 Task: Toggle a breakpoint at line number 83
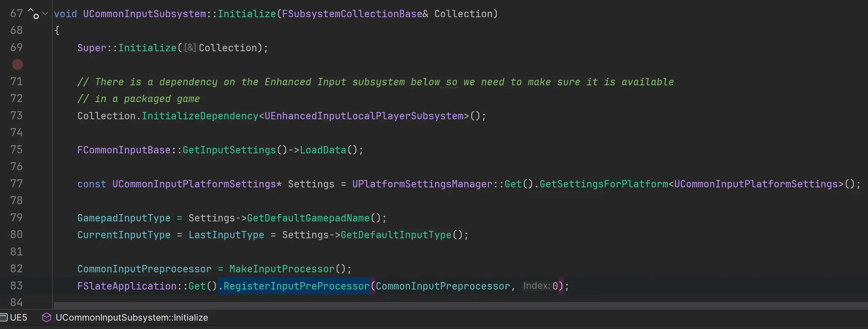16,286
